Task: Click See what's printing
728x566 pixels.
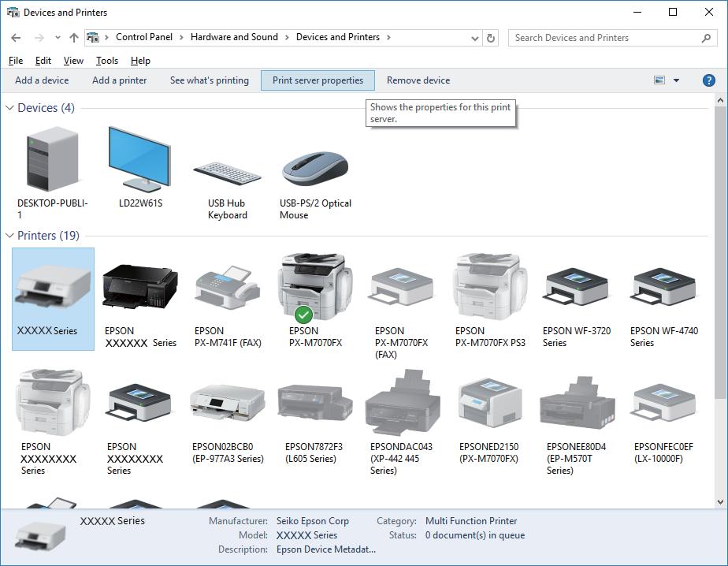Action: (210, 80)
